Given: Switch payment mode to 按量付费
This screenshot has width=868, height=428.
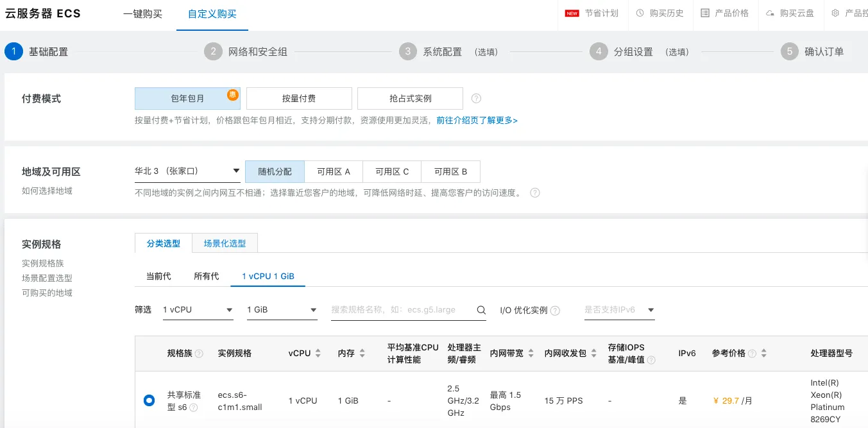Looking at the screenshot, I should coord(298,98).
